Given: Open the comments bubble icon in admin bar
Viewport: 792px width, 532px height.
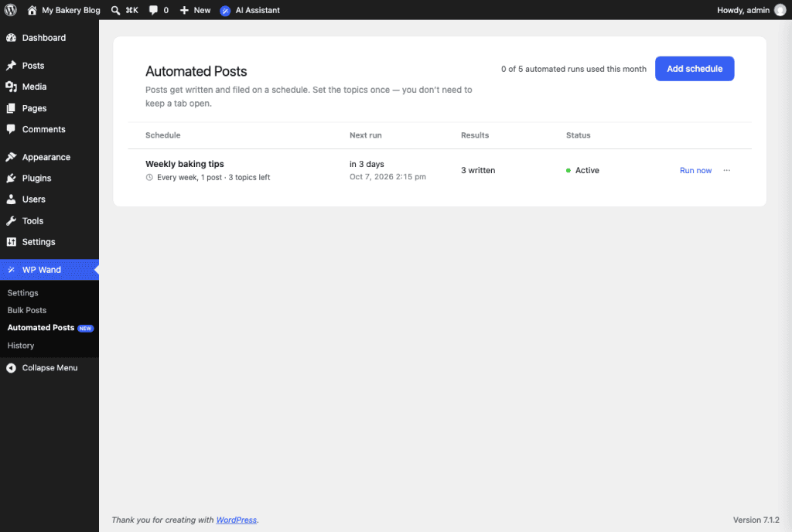Looking at the screenshot, I should click(154, 10).
